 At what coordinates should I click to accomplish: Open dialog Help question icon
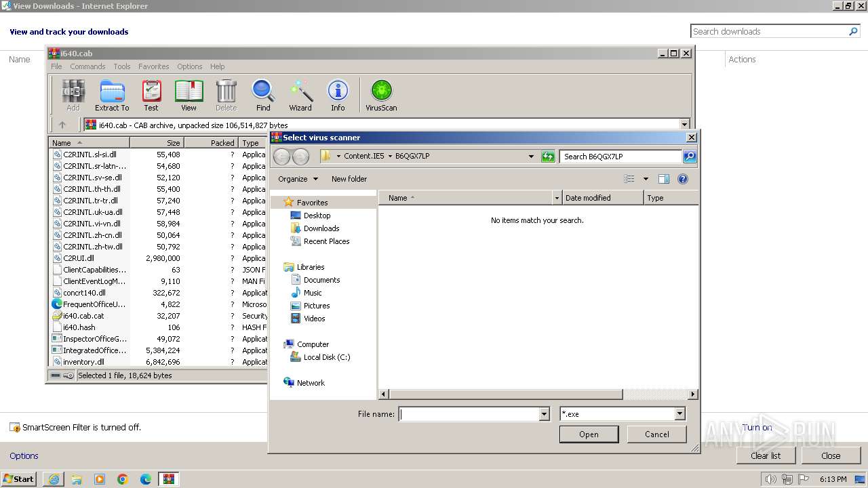[x=683, y=179]
